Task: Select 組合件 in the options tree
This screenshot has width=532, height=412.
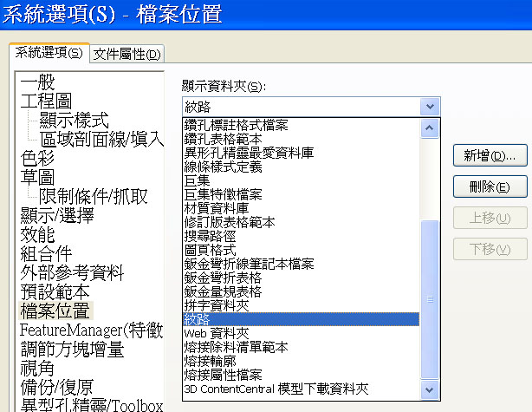Action: [x=46, y=253]
